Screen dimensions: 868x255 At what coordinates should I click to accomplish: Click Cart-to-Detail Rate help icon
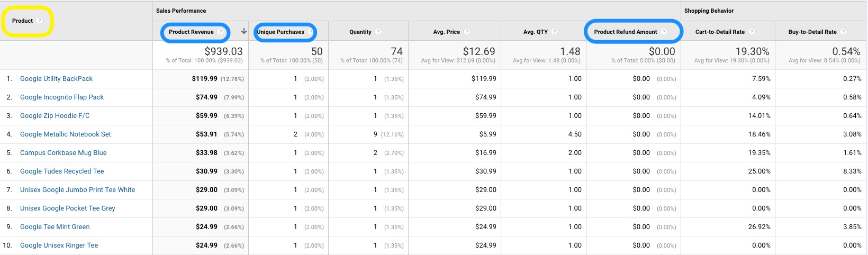click(752, 32)
